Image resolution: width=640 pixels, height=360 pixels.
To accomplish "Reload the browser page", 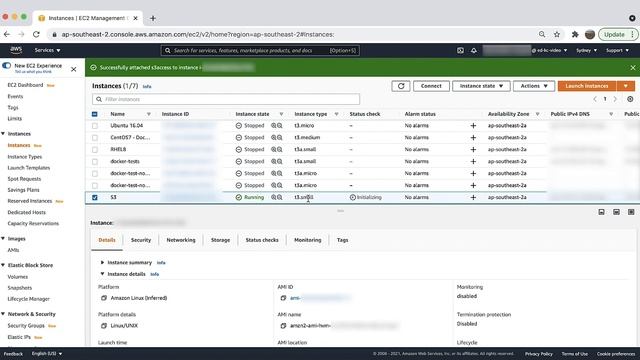I will coord(36,34).
